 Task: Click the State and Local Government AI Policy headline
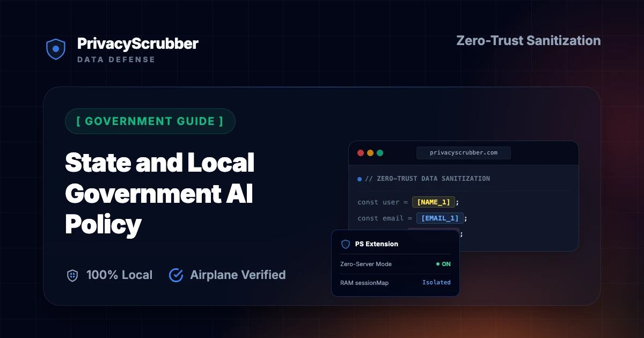pos(160,194)
